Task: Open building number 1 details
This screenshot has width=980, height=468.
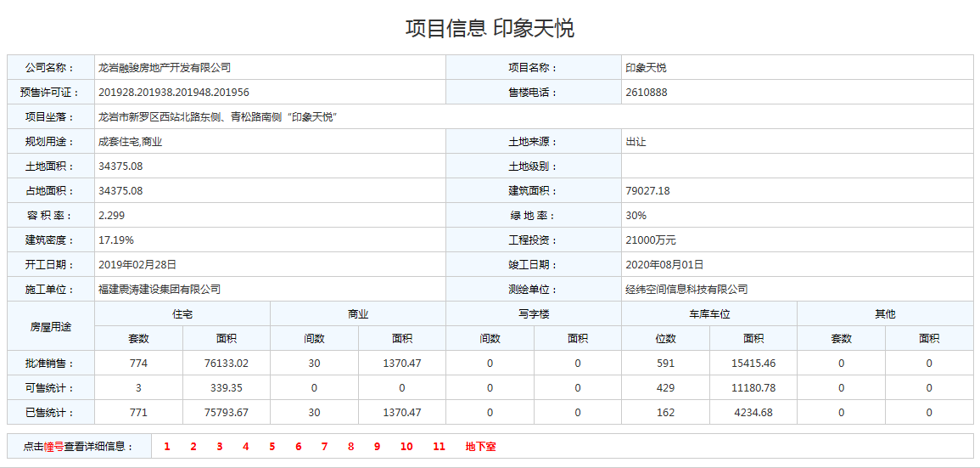Action: click(x=167, y=447)
